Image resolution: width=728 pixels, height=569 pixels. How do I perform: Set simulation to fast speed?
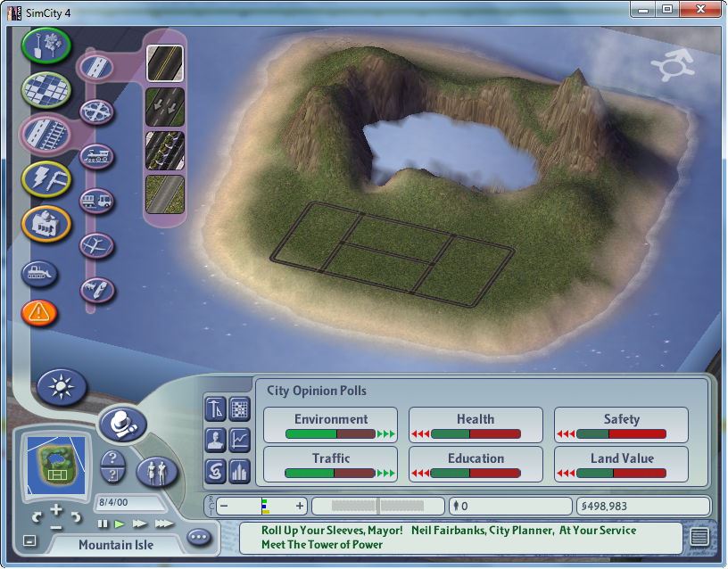[139, 524]
